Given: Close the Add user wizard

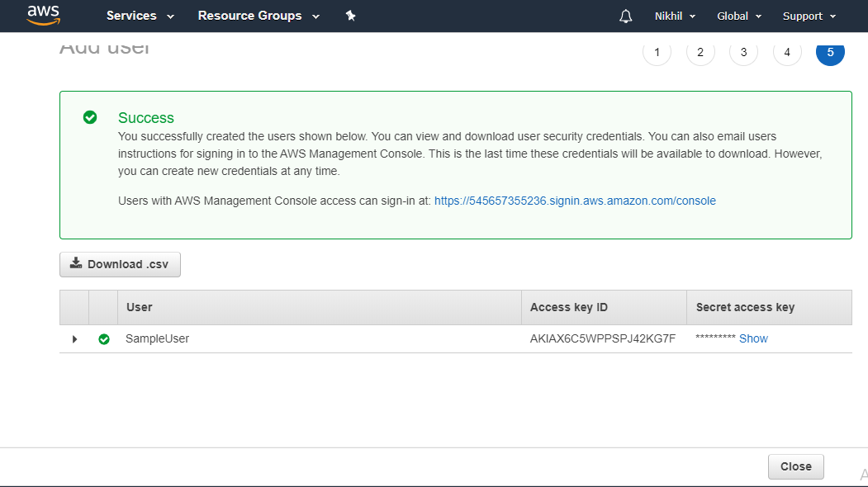Looking at the screenshot, I should click(796, 466).
